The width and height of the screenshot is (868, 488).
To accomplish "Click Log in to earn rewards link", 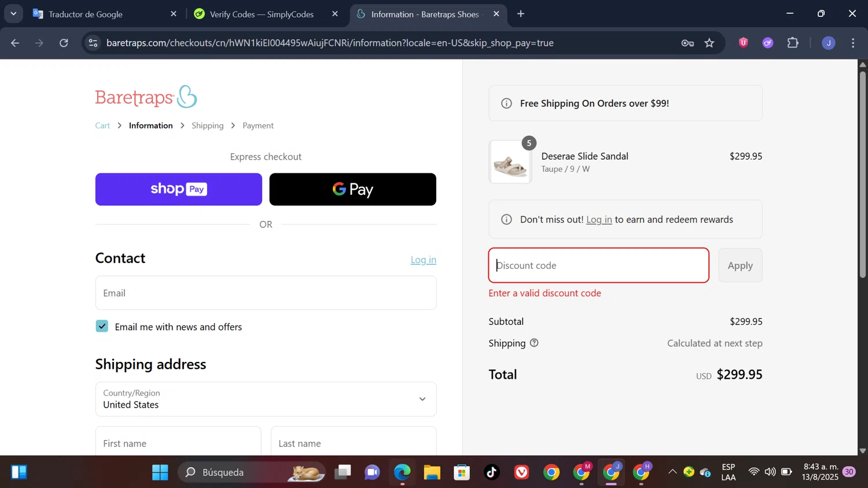I will [x=599, y=219].
